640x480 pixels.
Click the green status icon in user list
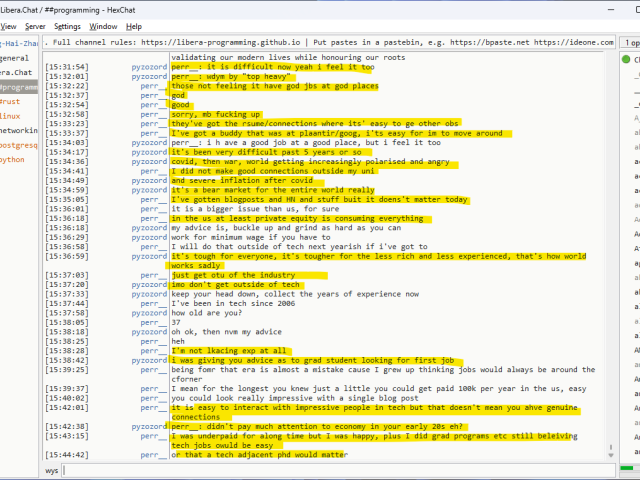pyautogui.click(x=626, y=60)
